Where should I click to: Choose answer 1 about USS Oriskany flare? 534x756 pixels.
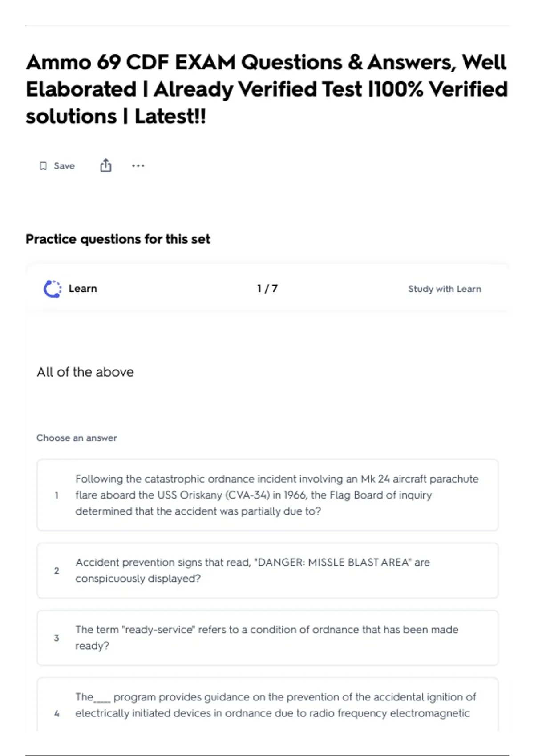[x=267, y=495]
